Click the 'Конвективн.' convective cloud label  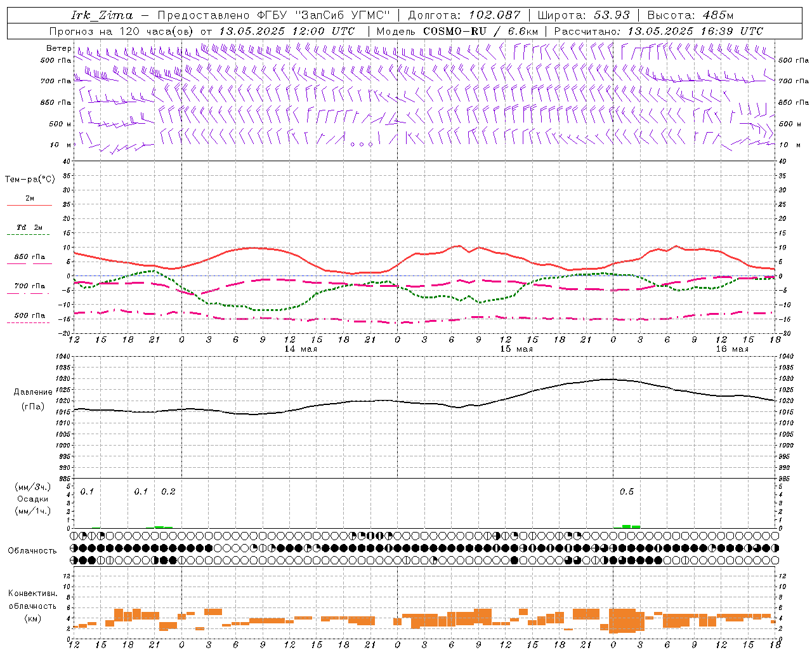click(x=32, y=594)
